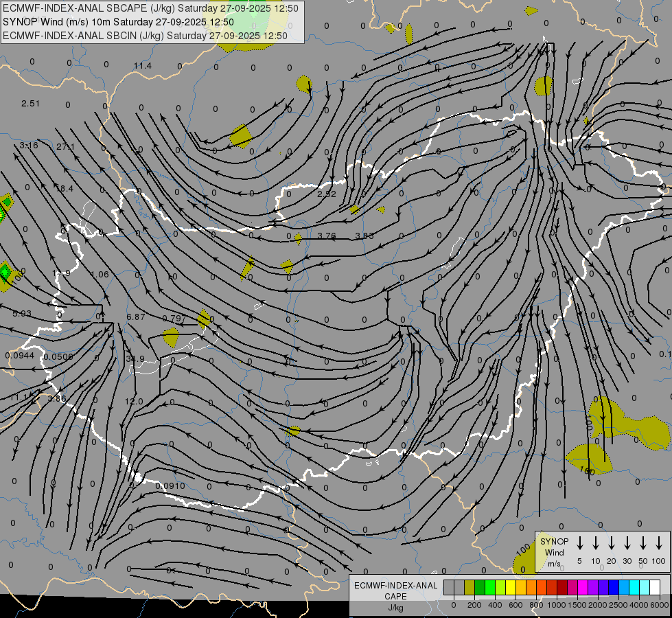672x618 pixels.
Task: Pick the olive CAPE legend swatch
Action: pos(470,588)
